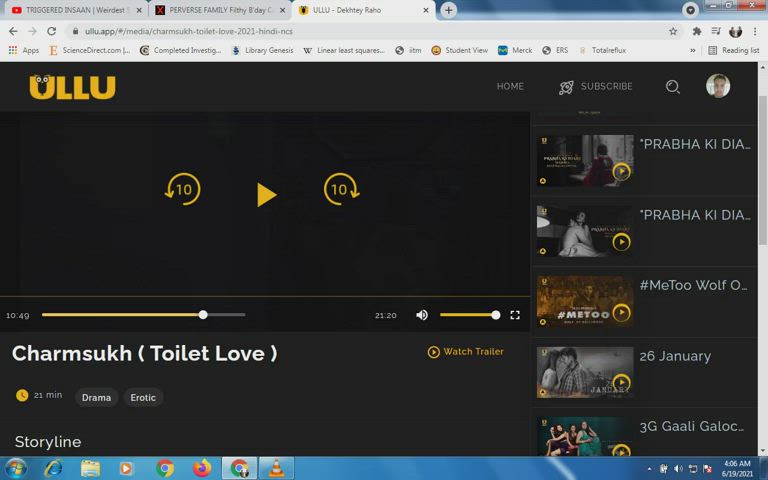Mute the video player volume
Screen dimensions: 768x480
422,315
